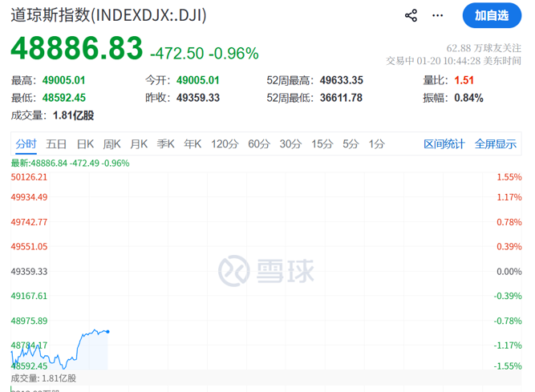535x392 pixels.
Task: Click the 全屏显示 fullscreen link
Action: coord(495,144)
